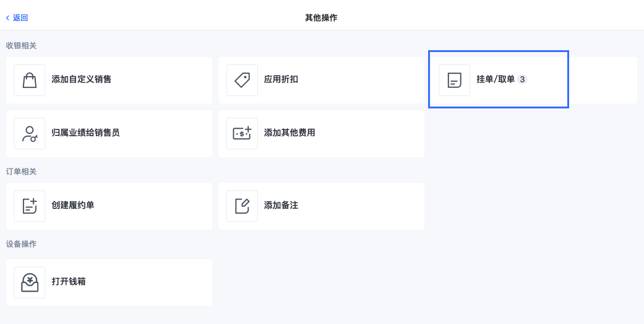Click the back chevron arrow at top left

tap(7, 18)
